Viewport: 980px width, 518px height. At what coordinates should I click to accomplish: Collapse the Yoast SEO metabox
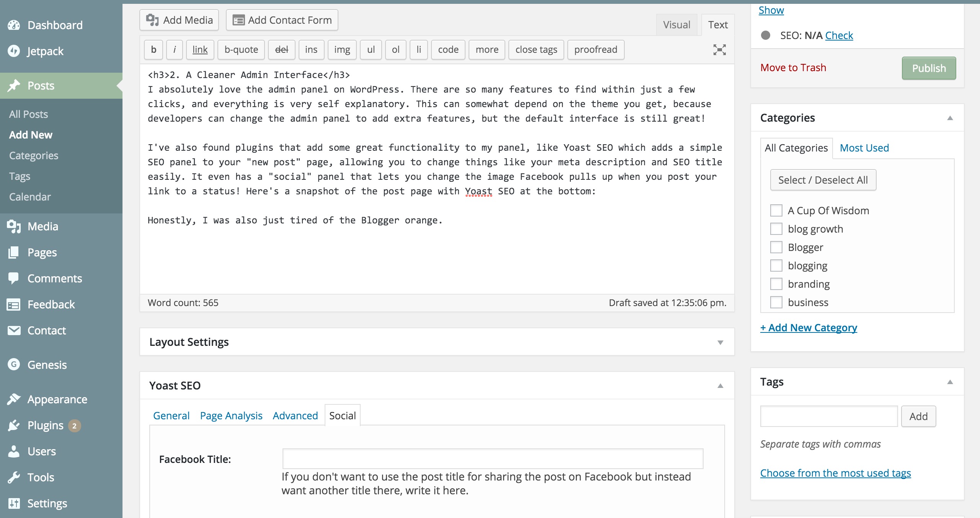coord(720,386)
